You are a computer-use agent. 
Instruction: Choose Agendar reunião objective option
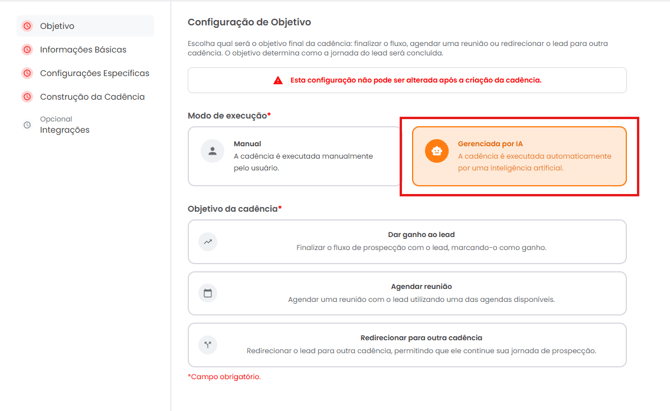point(407,293)
